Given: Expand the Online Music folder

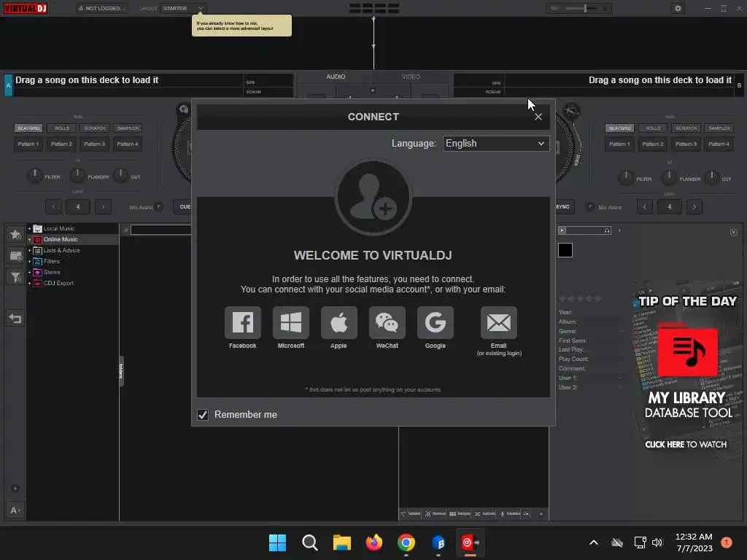Looking at the screenshot, I should point(29,239).
